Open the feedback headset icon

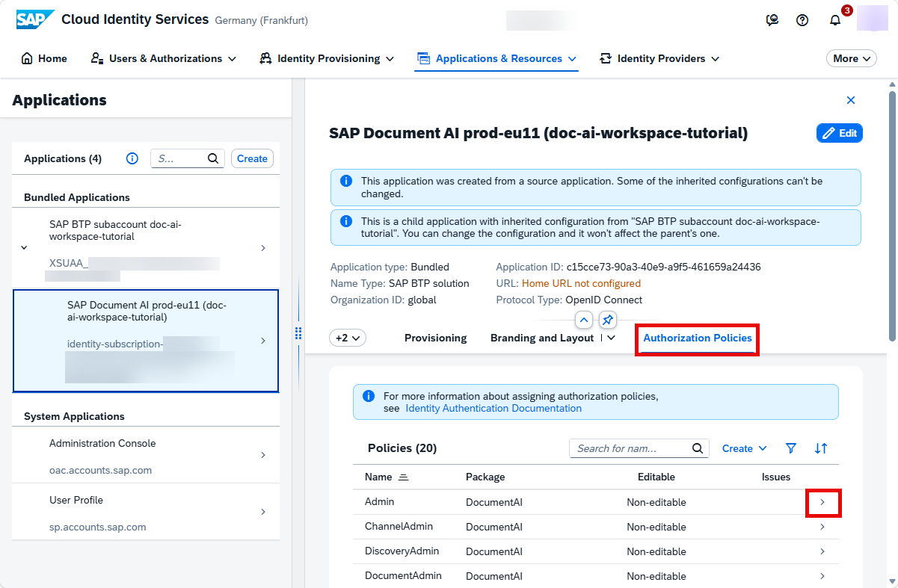point(772,20)
